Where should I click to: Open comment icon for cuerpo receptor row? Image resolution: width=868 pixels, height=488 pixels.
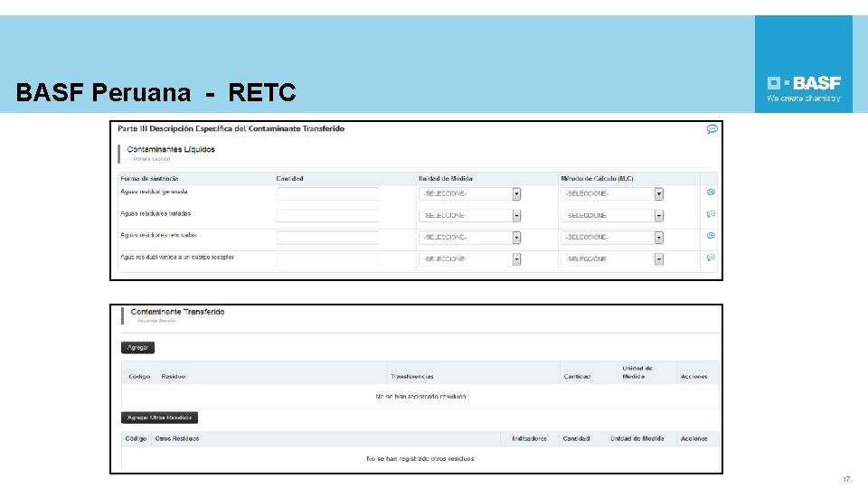coord(711,258)
